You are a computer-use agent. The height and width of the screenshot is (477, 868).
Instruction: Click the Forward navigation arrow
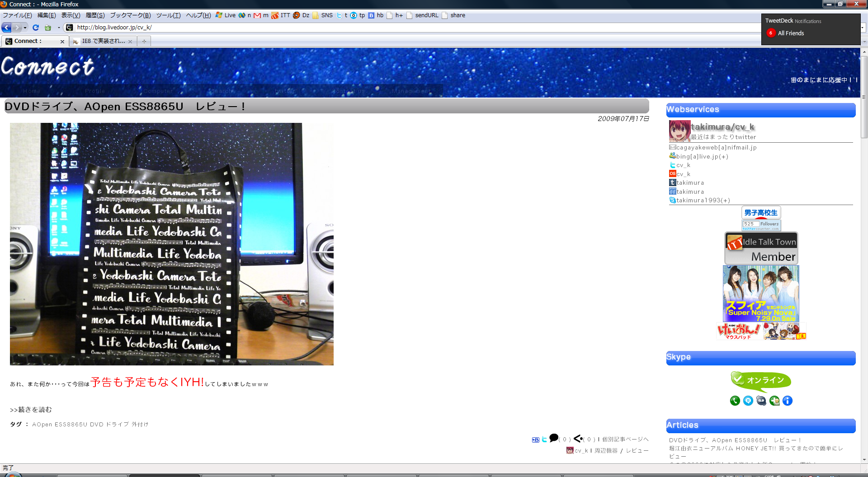[x=17, y=28]
